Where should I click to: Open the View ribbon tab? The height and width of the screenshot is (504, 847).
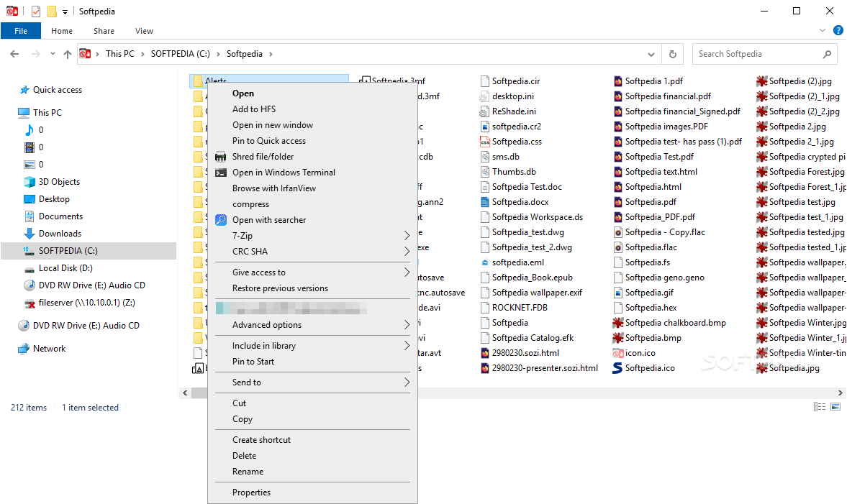pos(144,31)
